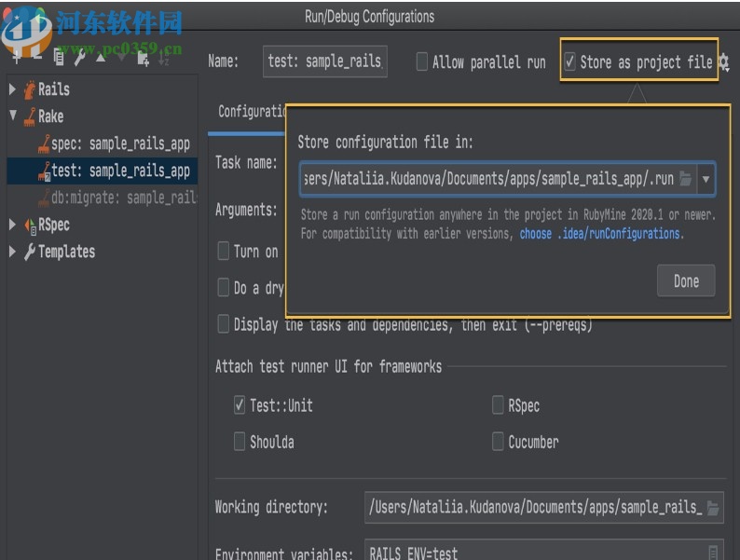Click the wrench icon next to Templates
The height and width of the screenshot is (560, 740).
pos(29,252)
